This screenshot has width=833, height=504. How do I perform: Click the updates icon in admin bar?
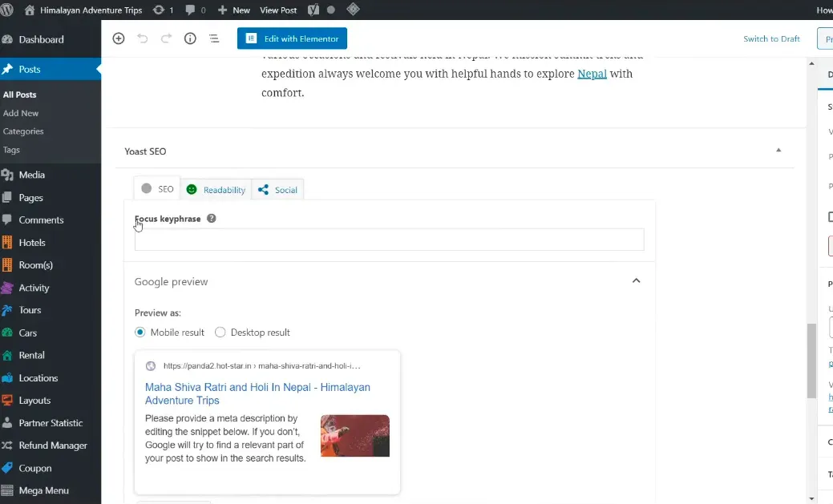[x=163, y=10]
